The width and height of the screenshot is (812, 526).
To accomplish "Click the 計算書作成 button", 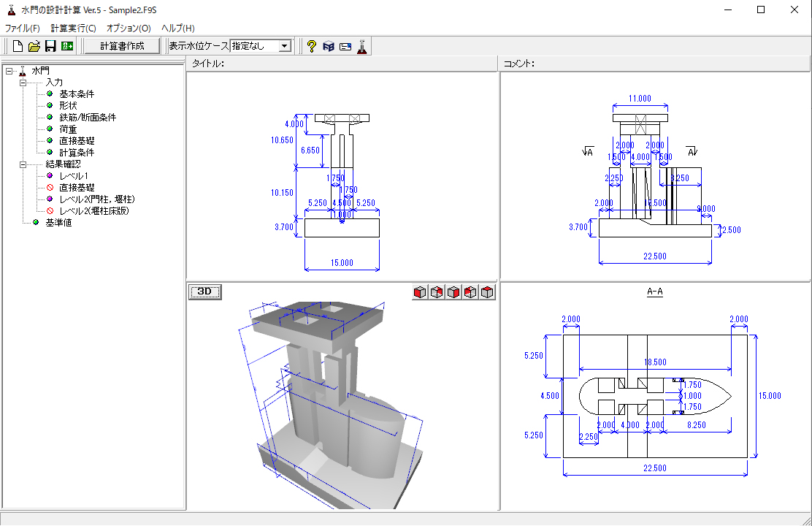I will click(122, 46).
